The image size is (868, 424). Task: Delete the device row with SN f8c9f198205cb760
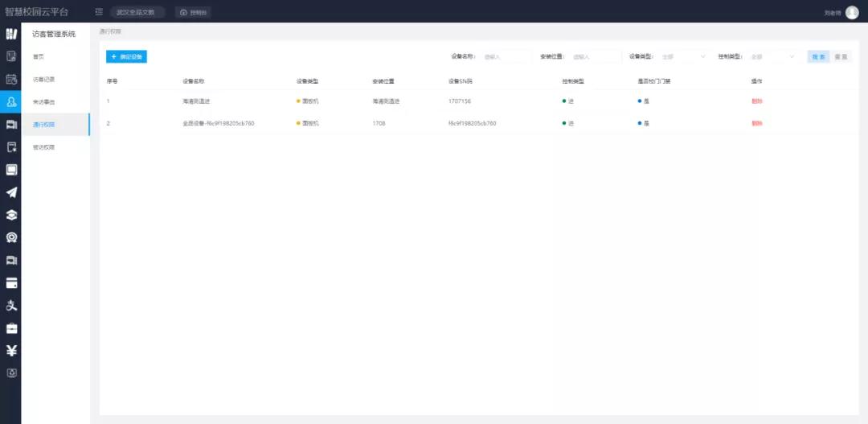tap(757, 124)
